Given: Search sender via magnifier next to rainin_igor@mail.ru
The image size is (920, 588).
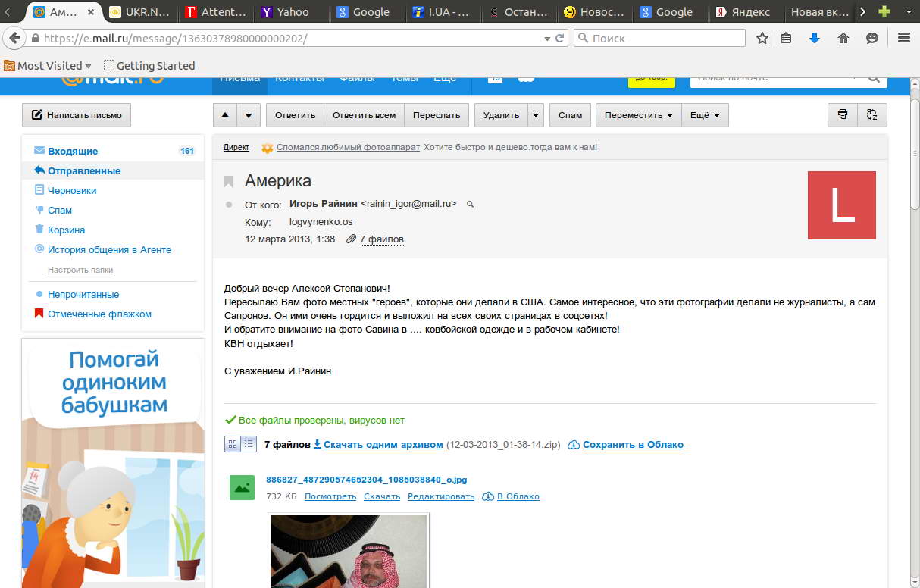Looking at the screenshot, I should pos(470,205).
